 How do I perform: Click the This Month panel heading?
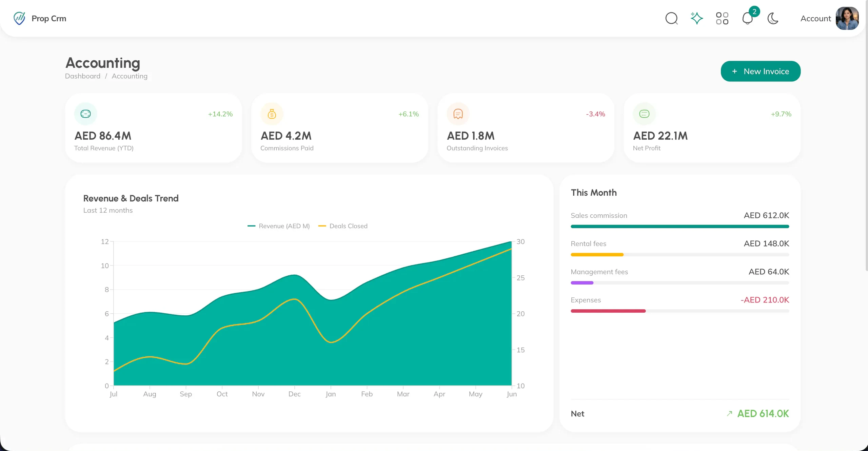[x=594, y=193]
